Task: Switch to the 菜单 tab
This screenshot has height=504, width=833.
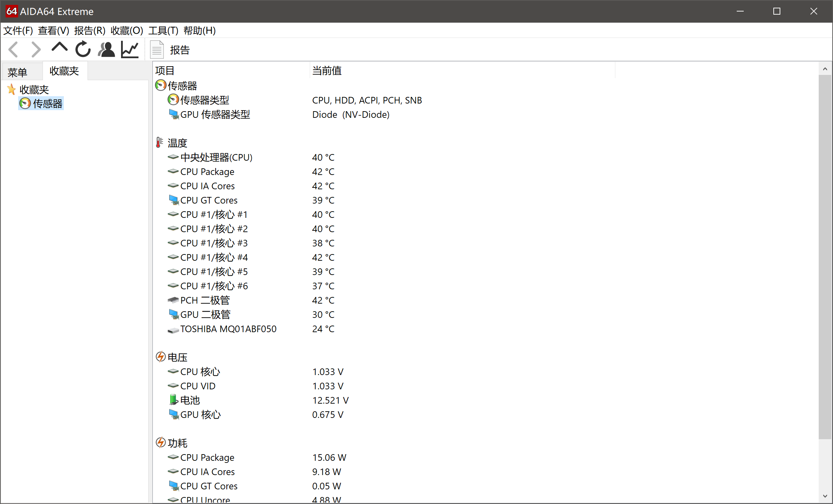Action: tap(17, 72)
